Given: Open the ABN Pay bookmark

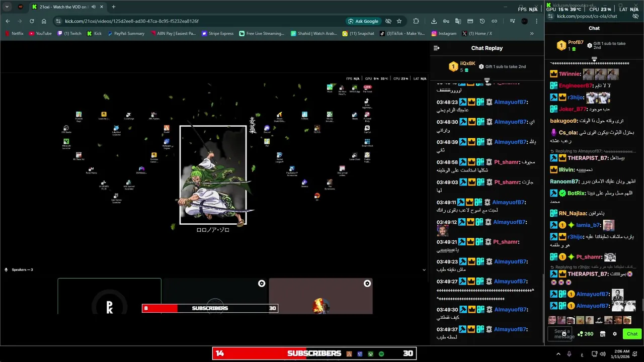Looking at the screenshot, I should click(172, 34).
